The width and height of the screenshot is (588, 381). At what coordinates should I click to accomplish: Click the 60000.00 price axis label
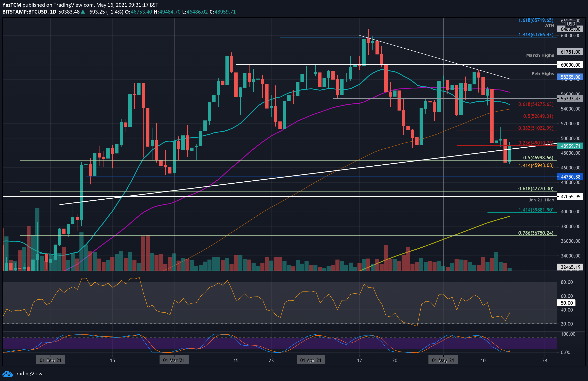(570, 65)
